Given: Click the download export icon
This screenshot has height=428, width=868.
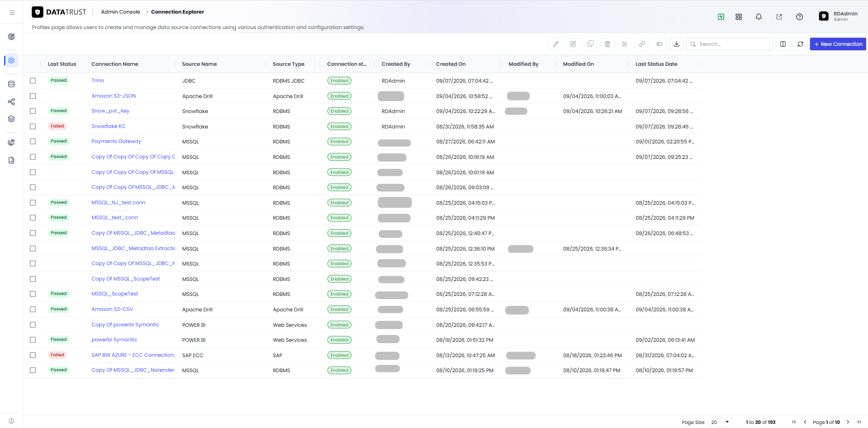Looking at the screenshot, I should (676, 44).
